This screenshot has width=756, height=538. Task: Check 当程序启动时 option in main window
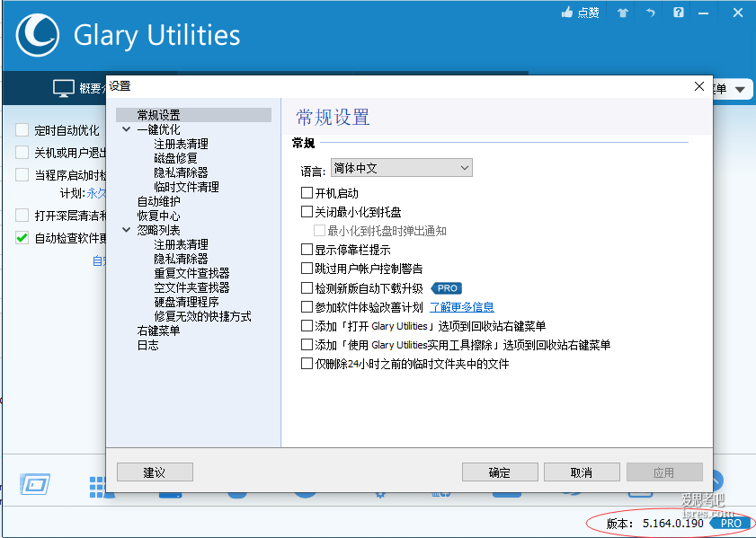click(x=22, y=174)
